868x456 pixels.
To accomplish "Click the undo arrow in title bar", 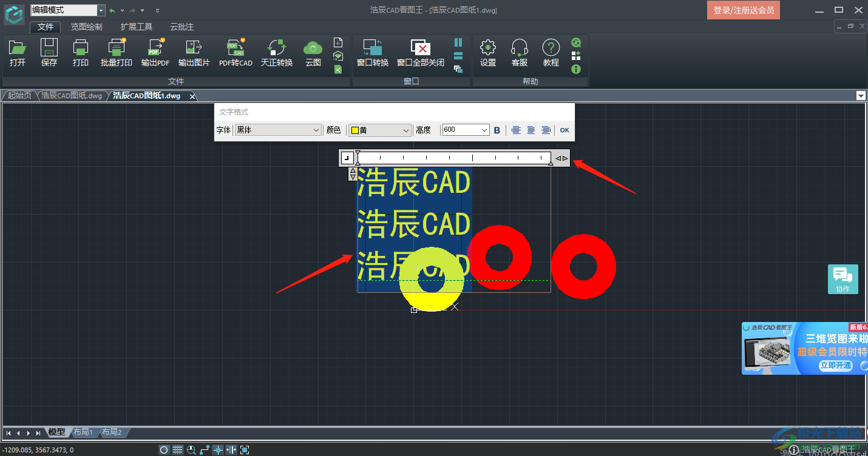I will 112,10.
